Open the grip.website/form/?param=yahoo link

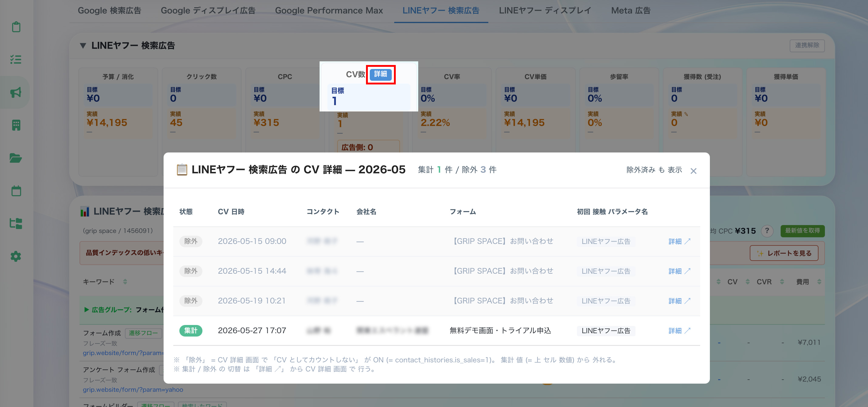point(133,390)
